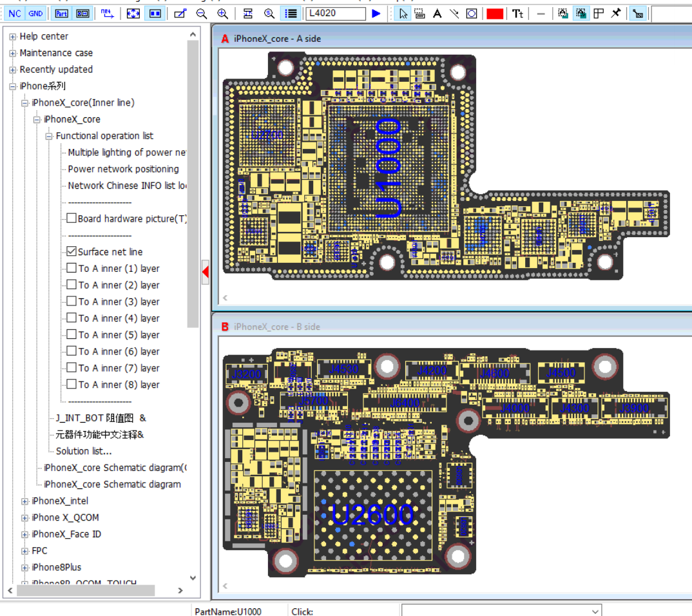This screenshot has width=692, height=616.
Task: Check the To A inner (3) layer box
Action: (72, 302)
